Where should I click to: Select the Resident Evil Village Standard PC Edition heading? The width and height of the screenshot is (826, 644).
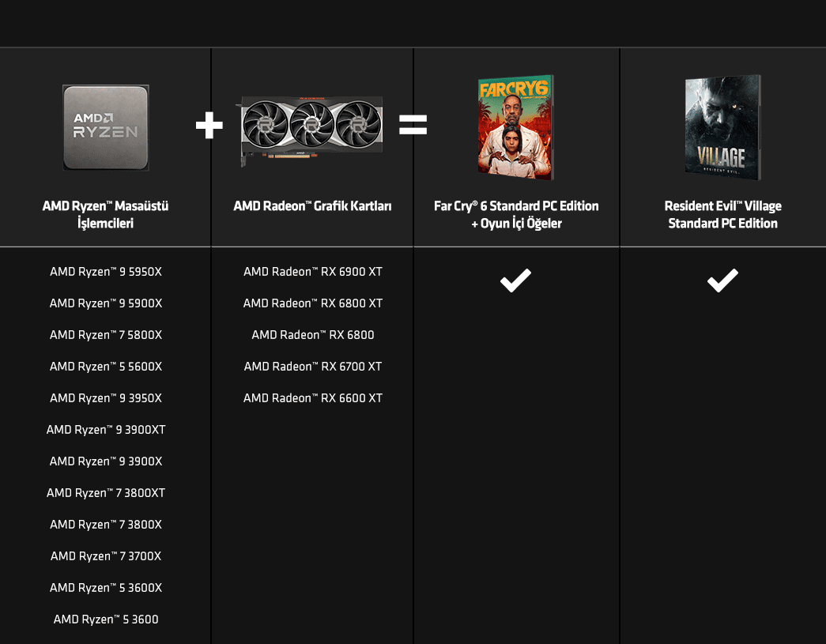(722, 214)
